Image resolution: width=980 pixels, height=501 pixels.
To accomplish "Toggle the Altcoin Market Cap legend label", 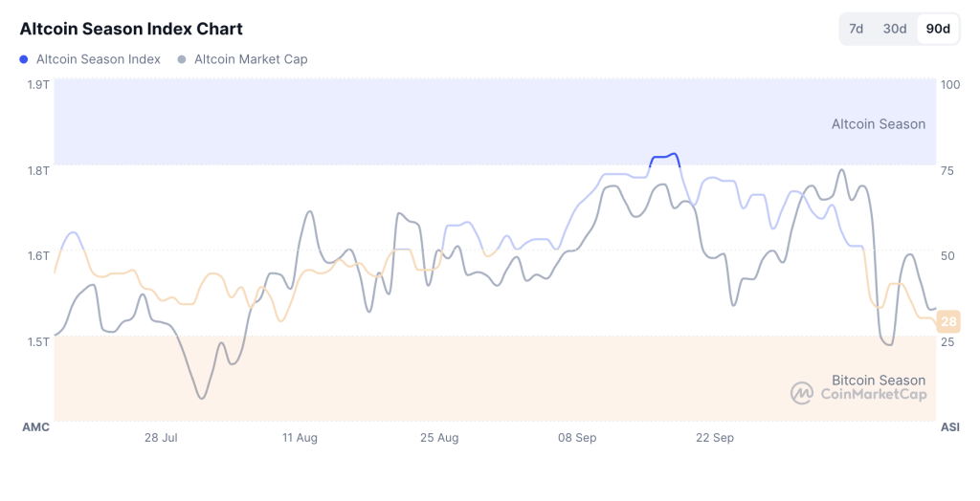I will click(251, 59).
